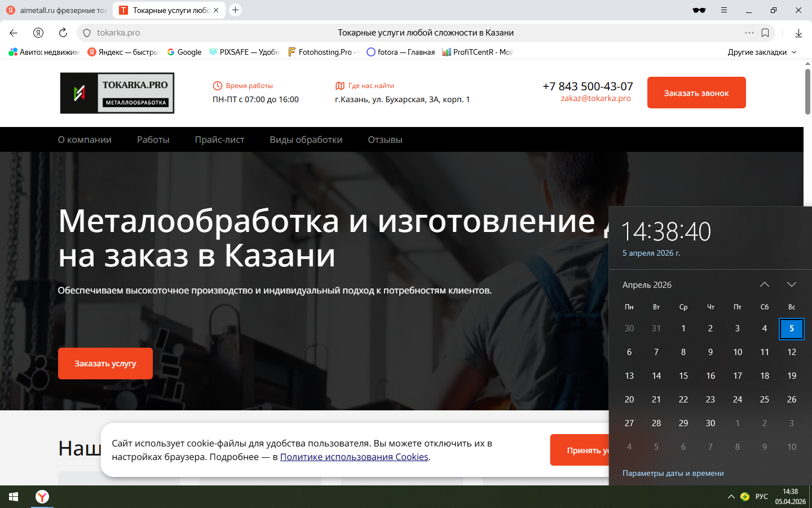Open the cookie policy link
Image resolution: width=812 pixels, height=508 pixels.
point(354,457)
